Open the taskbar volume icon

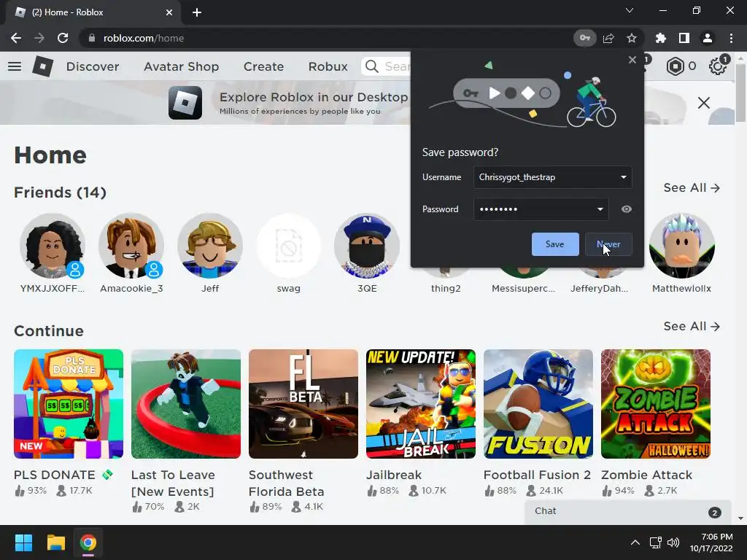click(673, 542)
